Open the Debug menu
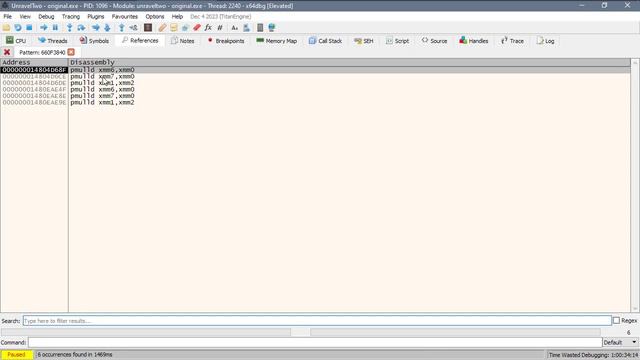640x360 pixels. pyautogui.click(x=46, y=16)
